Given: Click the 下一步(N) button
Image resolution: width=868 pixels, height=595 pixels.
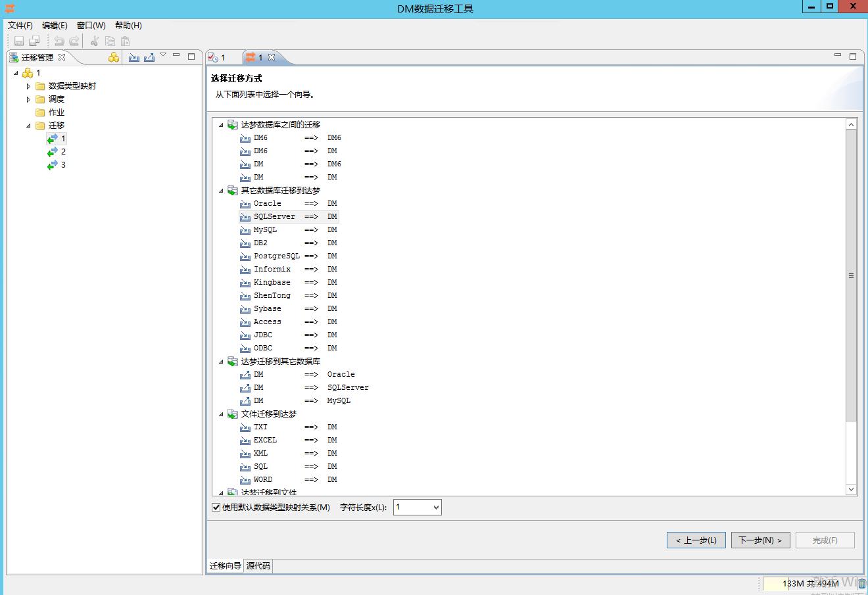Looking at the screenshot, I should 760,540.
